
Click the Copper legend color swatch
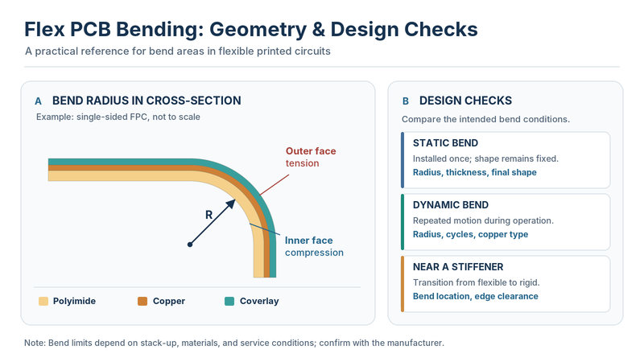(x=142, y=301)
